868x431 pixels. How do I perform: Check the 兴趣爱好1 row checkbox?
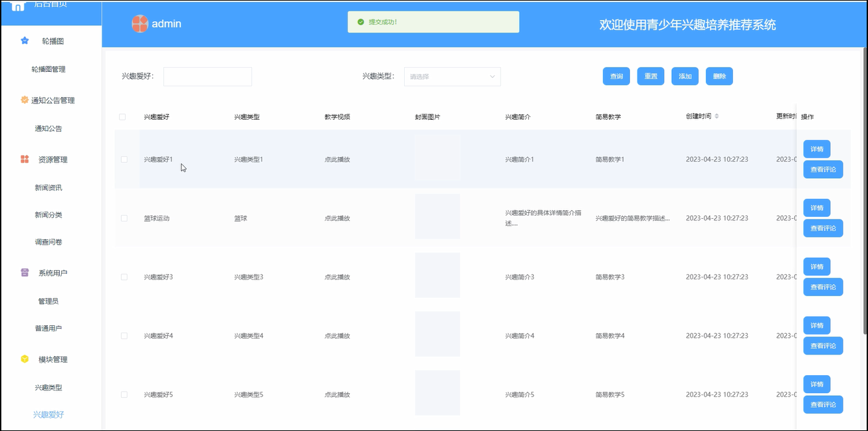click(x=124, y=160)
